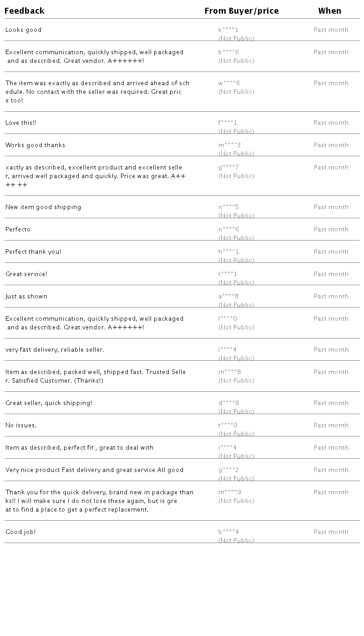Click buyer h****1 username
The width and height of the screenshot is (364, 636).
[228, 252]
